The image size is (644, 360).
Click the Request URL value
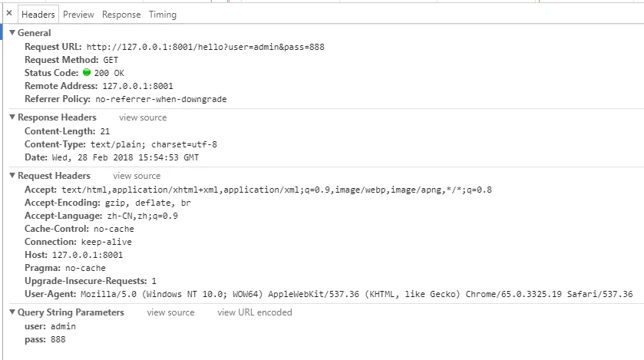[x=206, y=47]
